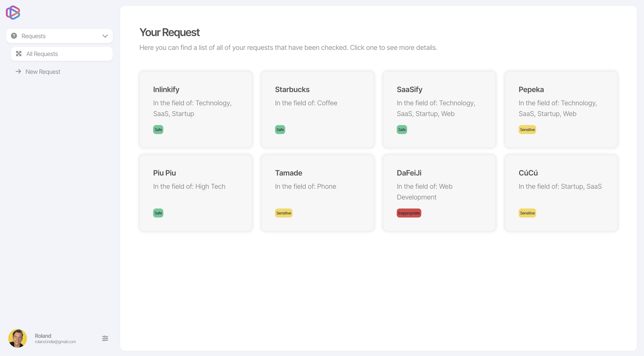Click the 'Web Development' field text
Image resolution: width=644 pixels, height=356 pixels.
coord(425,192)
